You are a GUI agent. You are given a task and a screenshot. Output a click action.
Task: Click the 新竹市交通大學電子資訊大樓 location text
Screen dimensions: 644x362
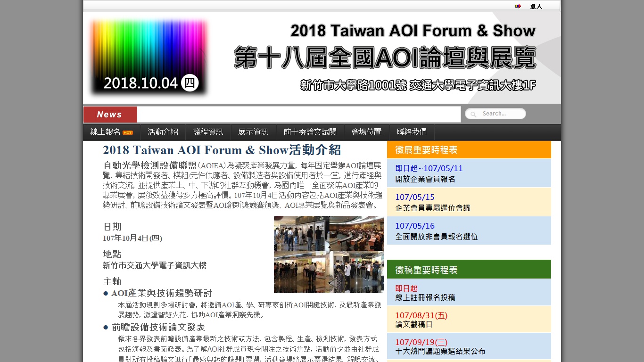(155, 265)
